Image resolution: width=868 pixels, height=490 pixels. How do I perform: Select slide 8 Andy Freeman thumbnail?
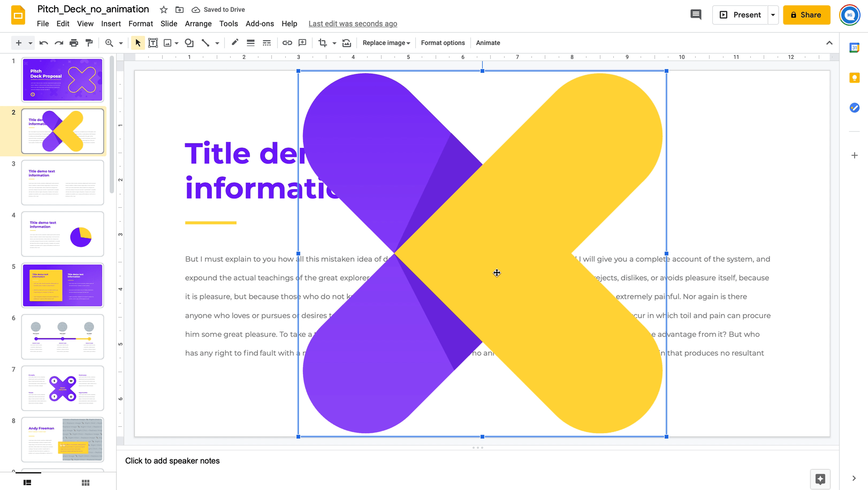point(63,440)
